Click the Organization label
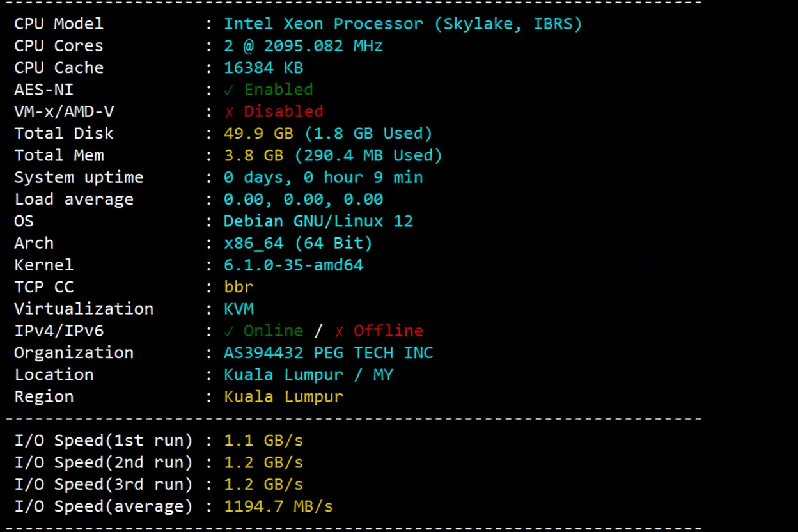 pyautogui.click(x=74, y=353)
